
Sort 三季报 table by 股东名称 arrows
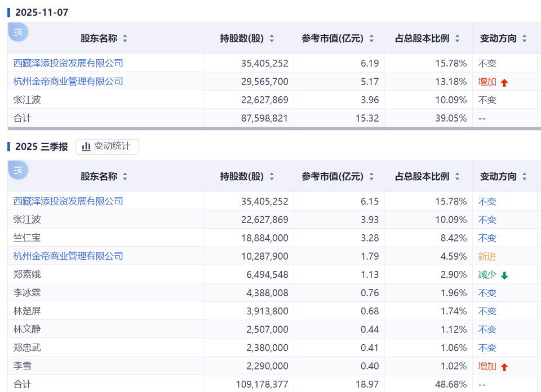point(125,176)
